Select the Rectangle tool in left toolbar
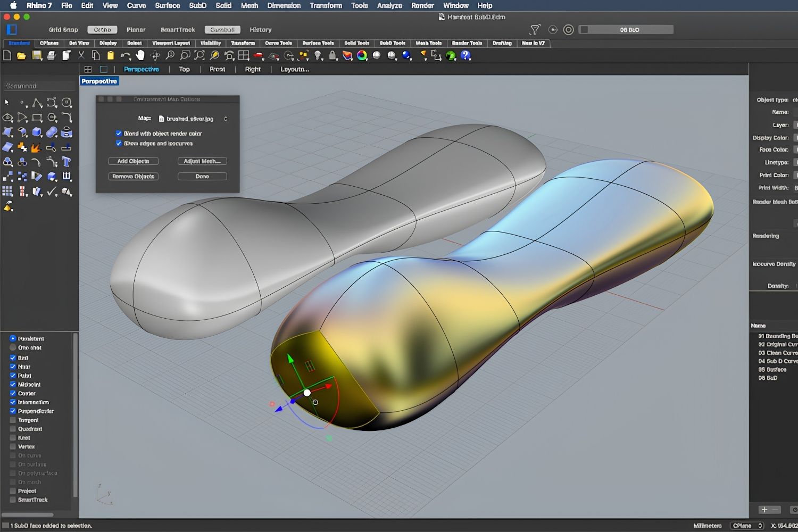The width and height of the screenshot is (798, 532). [37, 118]
